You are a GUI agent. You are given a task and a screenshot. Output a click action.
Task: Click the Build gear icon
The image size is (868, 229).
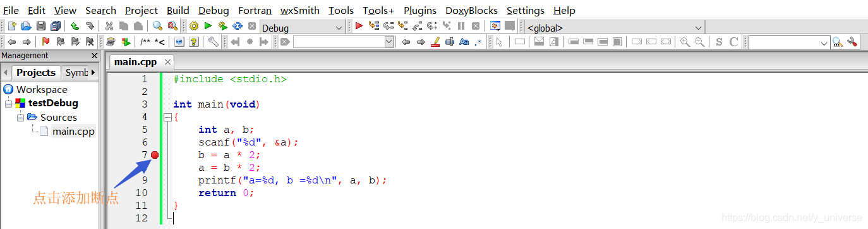[193, 27]
